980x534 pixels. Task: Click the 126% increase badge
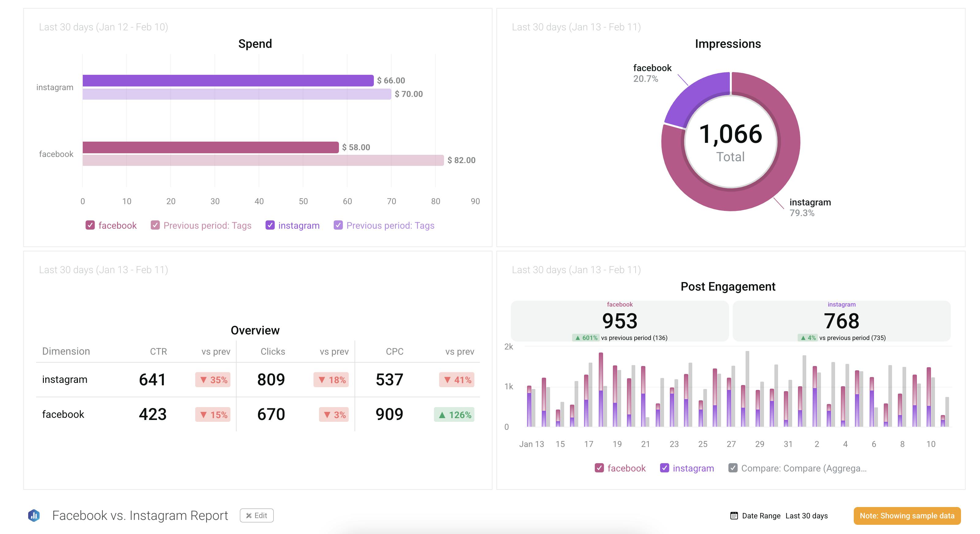point(454,414)
